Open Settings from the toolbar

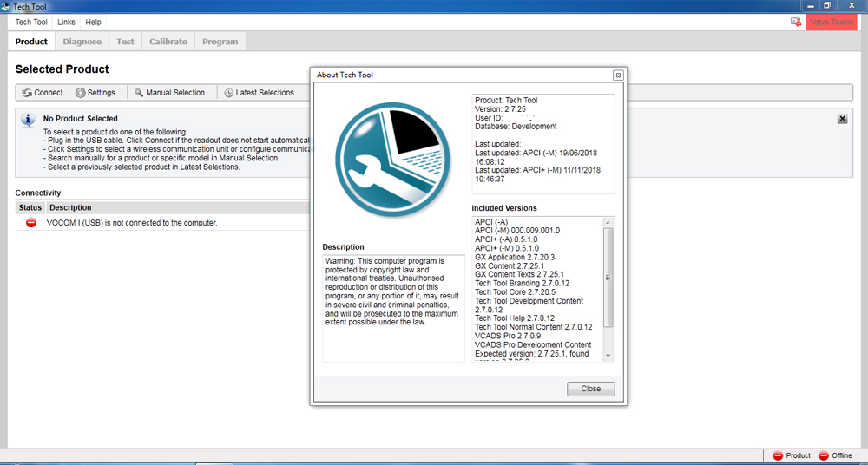coord(99,93)
